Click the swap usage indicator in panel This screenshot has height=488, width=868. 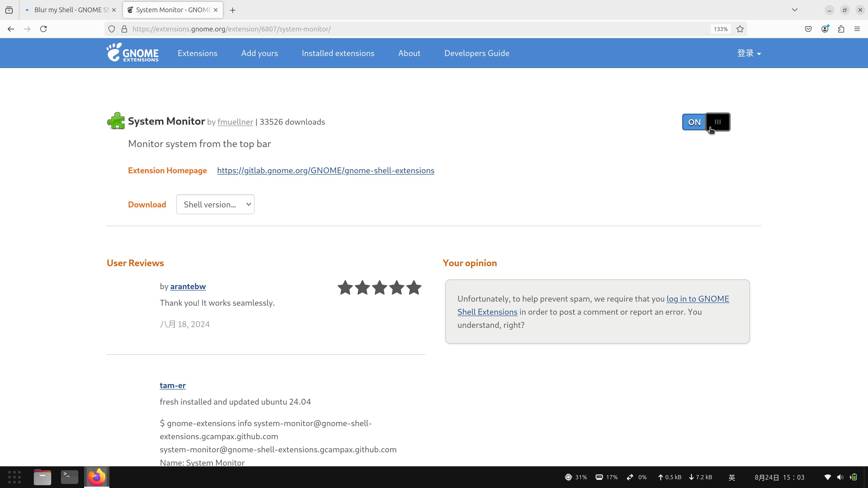click(637, 477)
